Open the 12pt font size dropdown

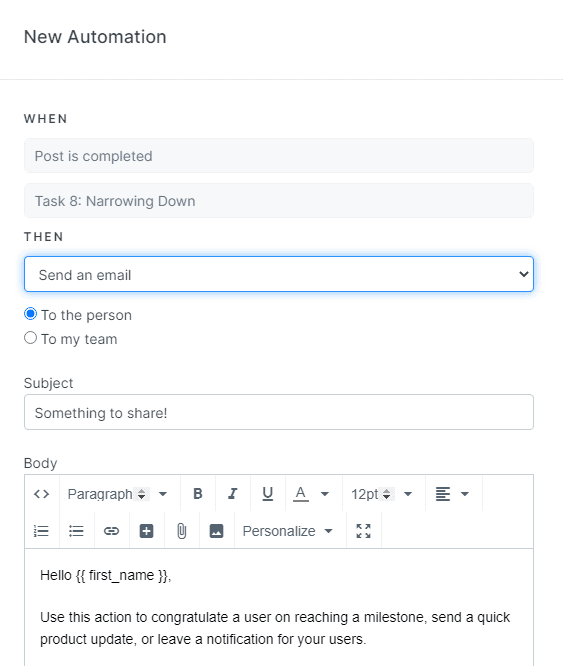pyautogui.click(x=382, y=494)
